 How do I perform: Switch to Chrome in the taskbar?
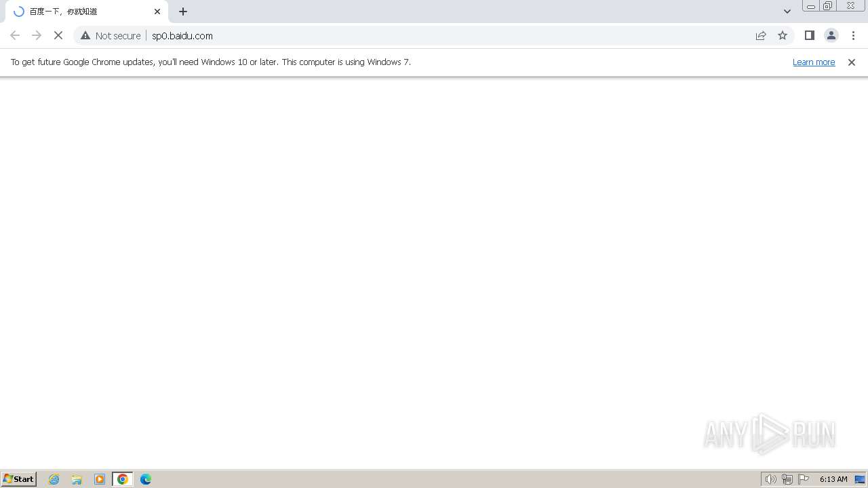tap(123, 479)
